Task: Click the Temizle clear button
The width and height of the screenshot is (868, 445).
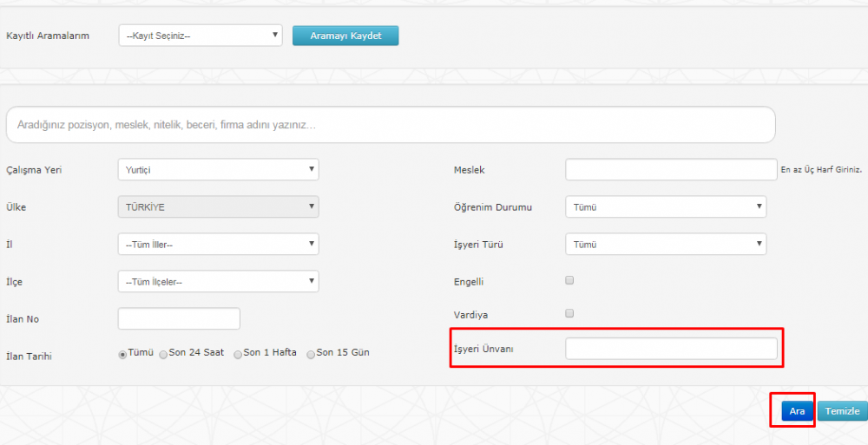Action: 843,410
